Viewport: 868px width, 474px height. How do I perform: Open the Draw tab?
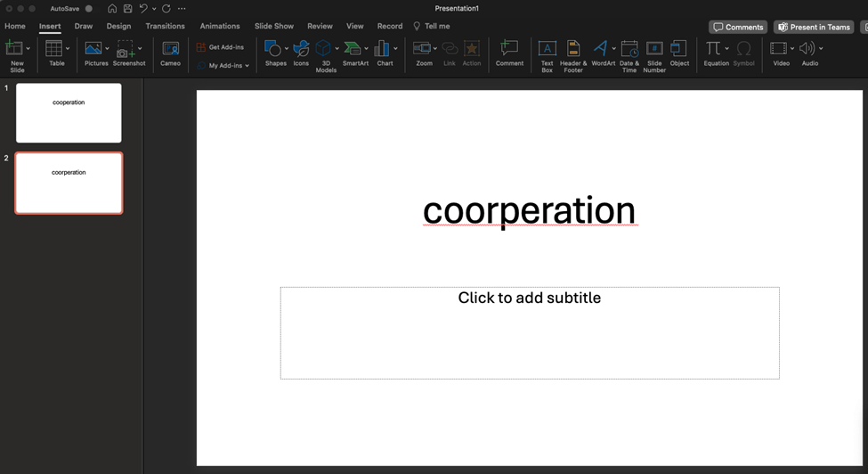84,26
